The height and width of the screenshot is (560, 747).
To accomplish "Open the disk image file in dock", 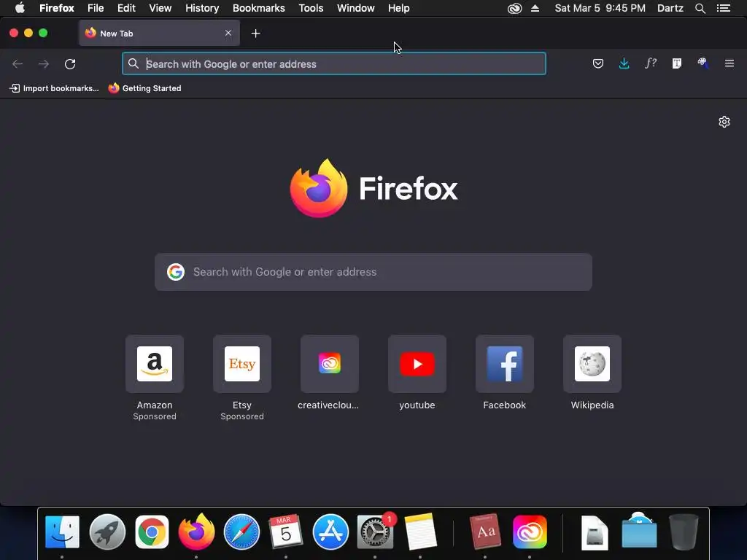I will coord(595,532).
